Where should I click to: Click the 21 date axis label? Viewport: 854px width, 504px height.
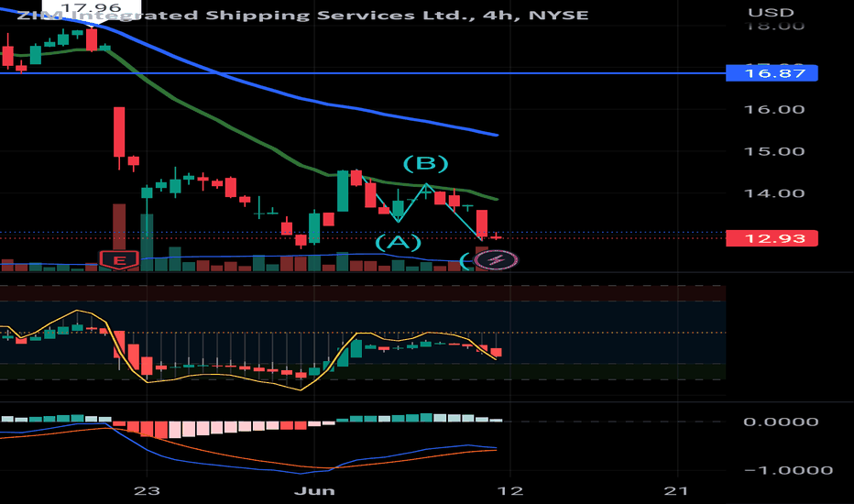[x=676, y=491]
